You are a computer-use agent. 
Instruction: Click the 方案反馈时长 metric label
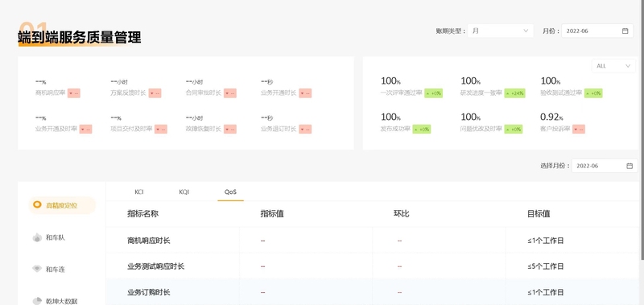[129, 93]
